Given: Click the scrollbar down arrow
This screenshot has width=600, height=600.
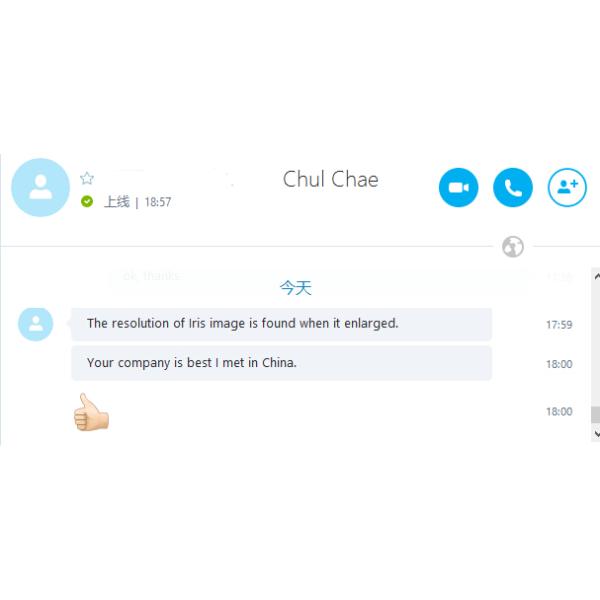Looking at the screenshot, I should pyautogui.click(x=596, y=434).
